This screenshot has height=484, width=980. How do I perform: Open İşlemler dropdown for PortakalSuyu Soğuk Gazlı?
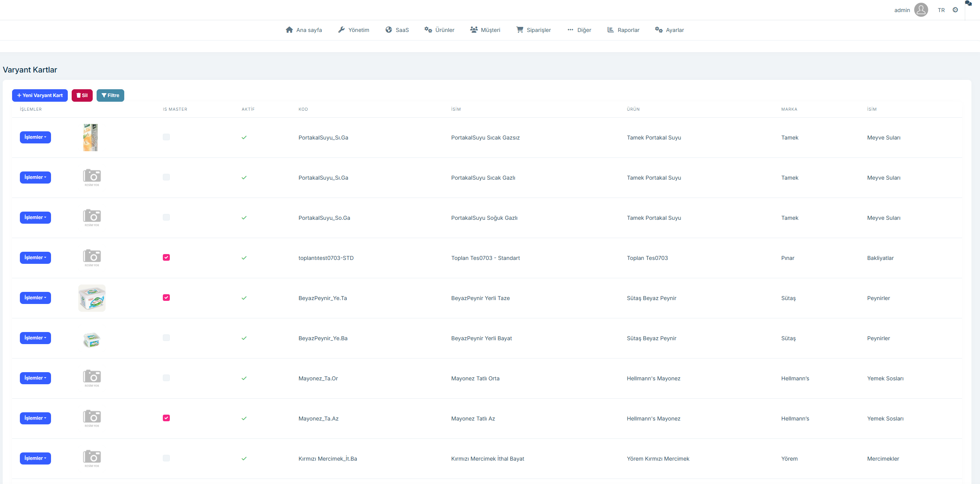tap(35, 217)
